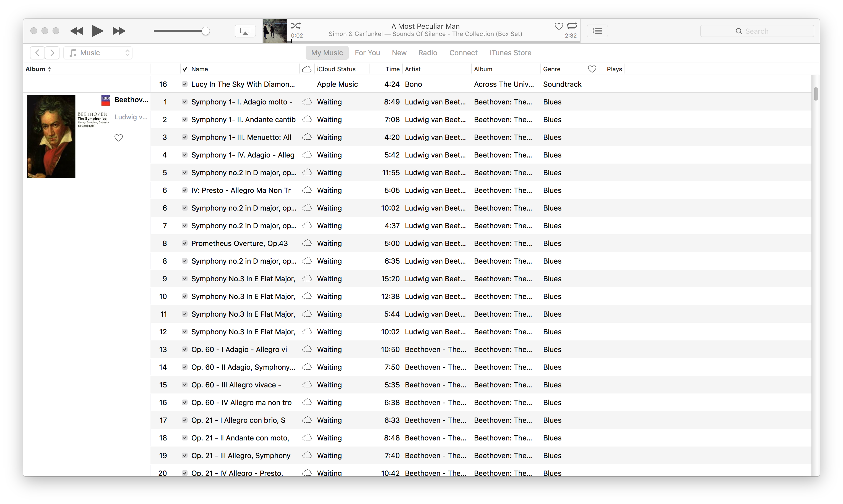Uncheck Op. 60 - IV Allegro ma non checkbox
Screen dimensions: 843x504
point(184,402)
